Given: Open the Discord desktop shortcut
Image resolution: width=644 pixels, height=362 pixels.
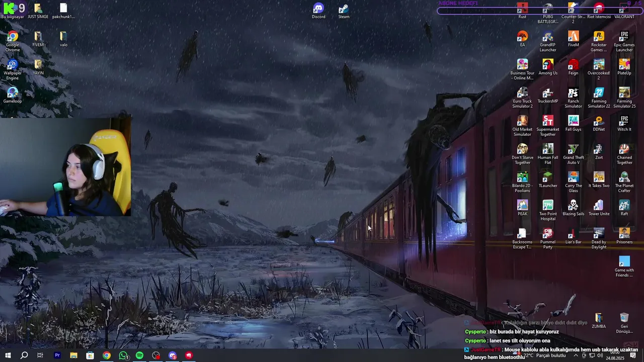Looking at the screenshot, I should point(318,11).
